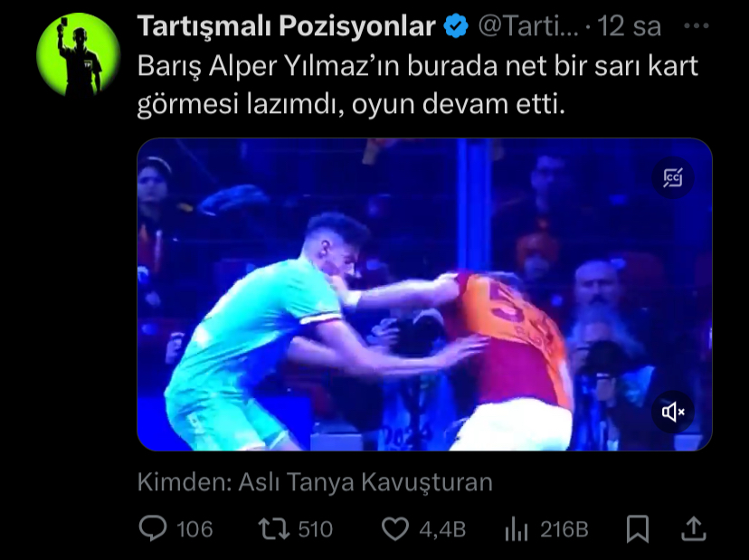Open the three-dot more options menu
Image resolution: width=749 pixels, height=560 pixels.
pos(697,26)
